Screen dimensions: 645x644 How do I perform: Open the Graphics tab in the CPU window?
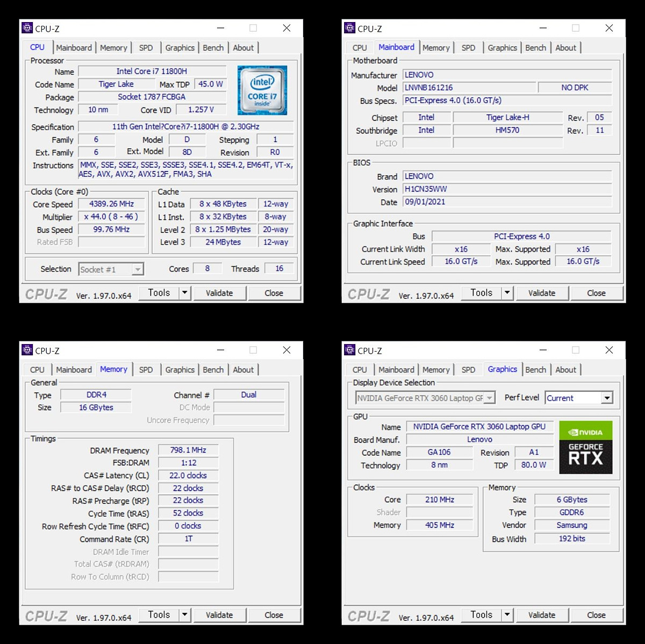click(x=180, y=48)
